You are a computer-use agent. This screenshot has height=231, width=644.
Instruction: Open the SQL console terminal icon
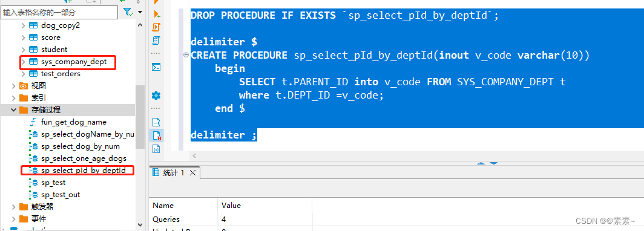[x=157, y=67]
